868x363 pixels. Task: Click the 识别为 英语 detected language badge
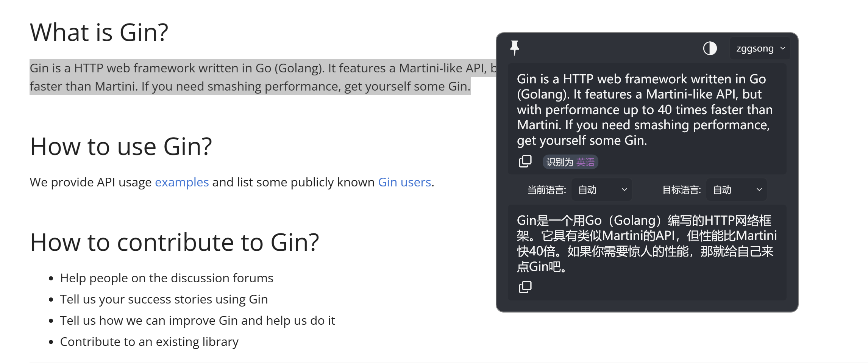[570, 162]
